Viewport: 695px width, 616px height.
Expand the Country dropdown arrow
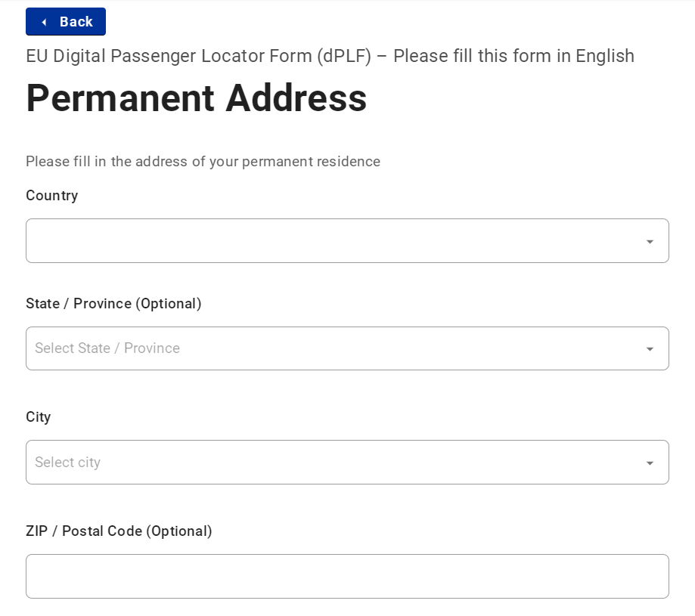(x=650, y=242)
